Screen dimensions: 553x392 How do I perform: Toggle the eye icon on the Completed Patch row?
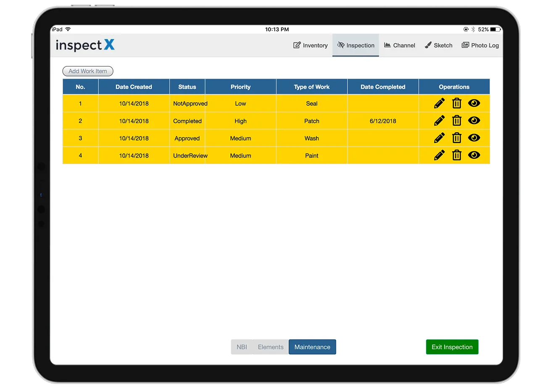click(x=474, y=121)
